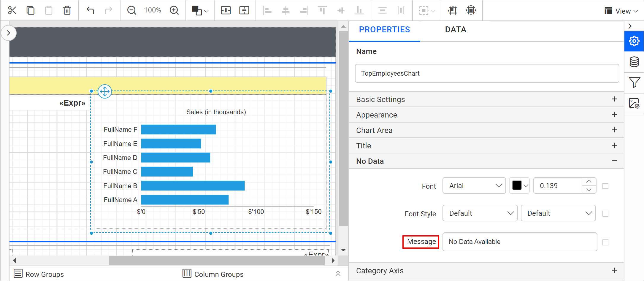644x281 pixels.
Task: Click the fit-to-width artboard icon
Action: tap(453, 10)
